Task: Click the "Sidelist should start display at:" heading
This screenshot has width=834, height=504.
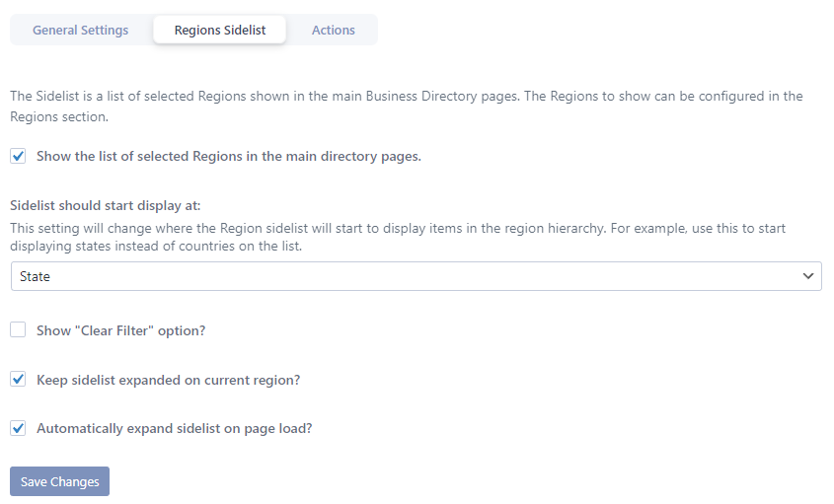Action: tap(106, 206)
